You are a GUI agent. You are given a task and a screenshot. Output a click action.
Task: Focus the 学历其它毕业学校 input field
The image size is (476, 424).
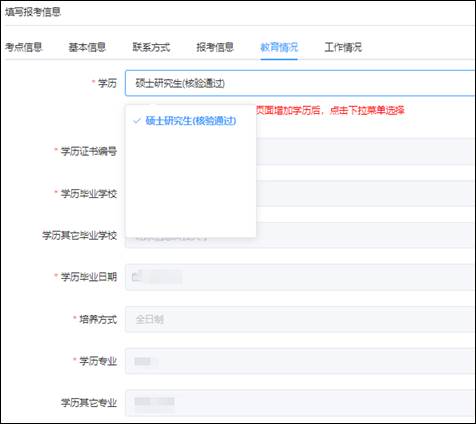click(300, 235)
